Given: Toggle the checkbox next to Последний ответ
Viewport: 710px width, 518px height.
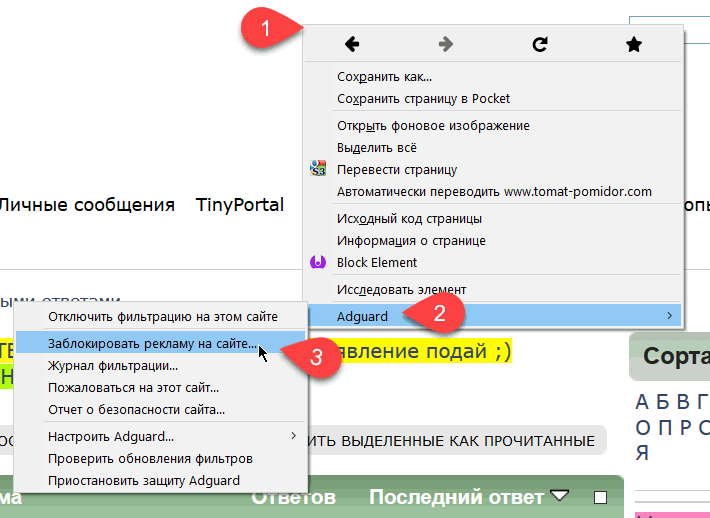Looking at the screenshot, I should [600, 497].
